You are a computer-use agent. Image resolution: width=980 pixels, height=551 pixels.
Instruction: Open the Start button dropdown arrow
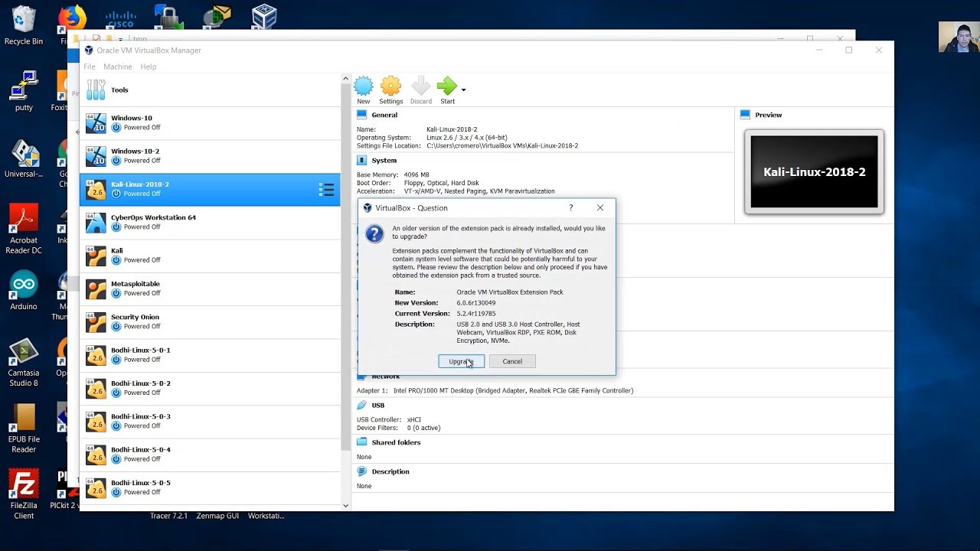coord(463,90)
